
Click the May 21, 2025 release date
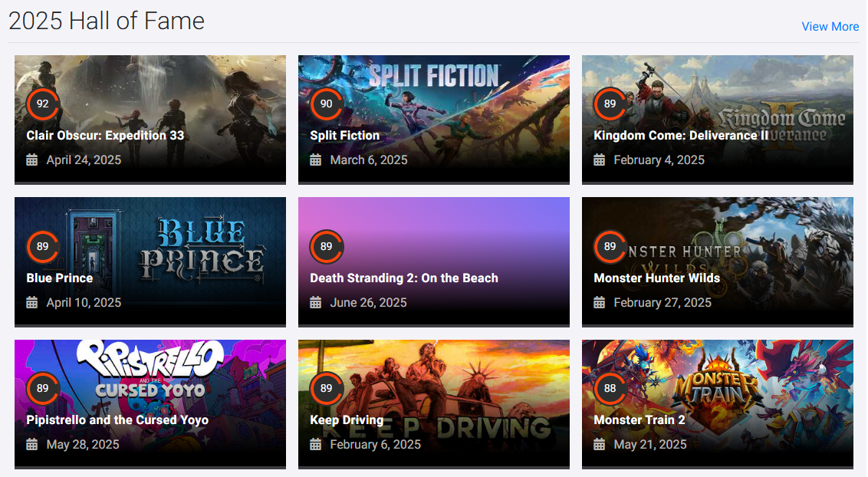650,444
